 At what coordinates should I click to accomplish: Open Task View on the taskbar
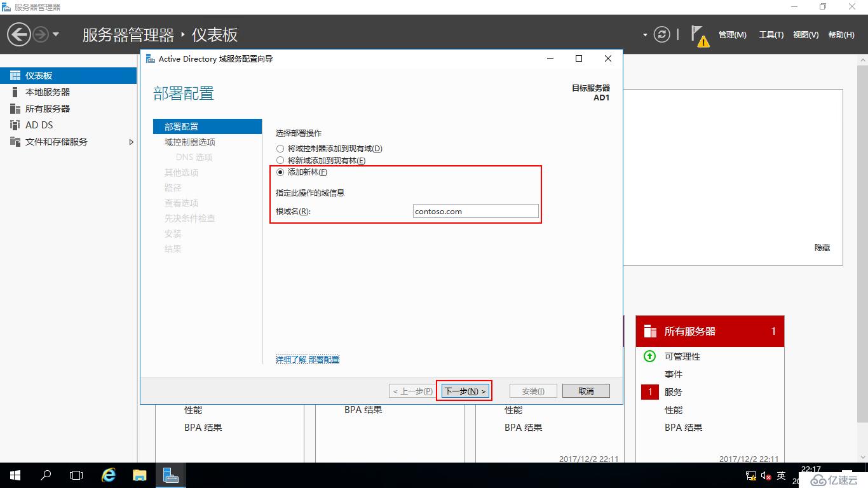(x=76, y=475)
